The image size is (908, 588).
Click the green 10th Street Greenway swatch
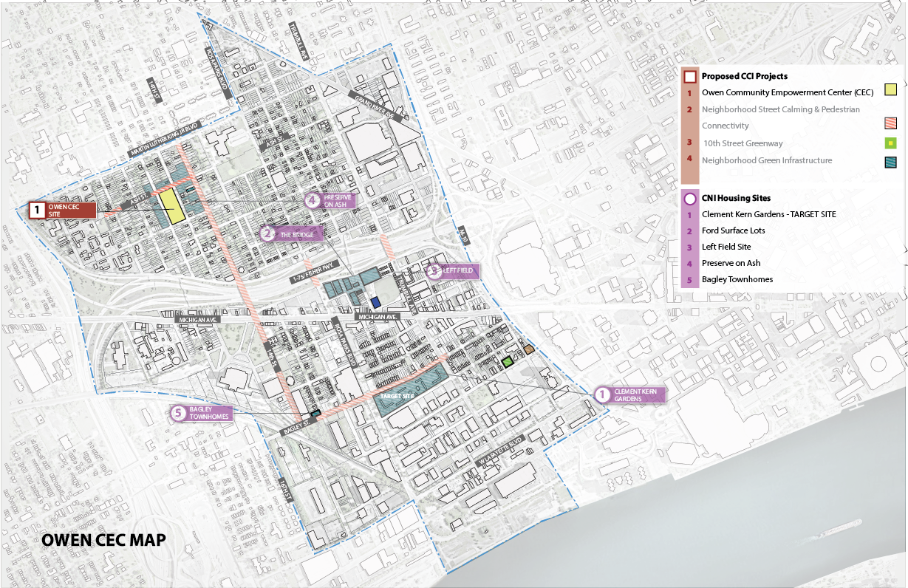coord(890,143)
